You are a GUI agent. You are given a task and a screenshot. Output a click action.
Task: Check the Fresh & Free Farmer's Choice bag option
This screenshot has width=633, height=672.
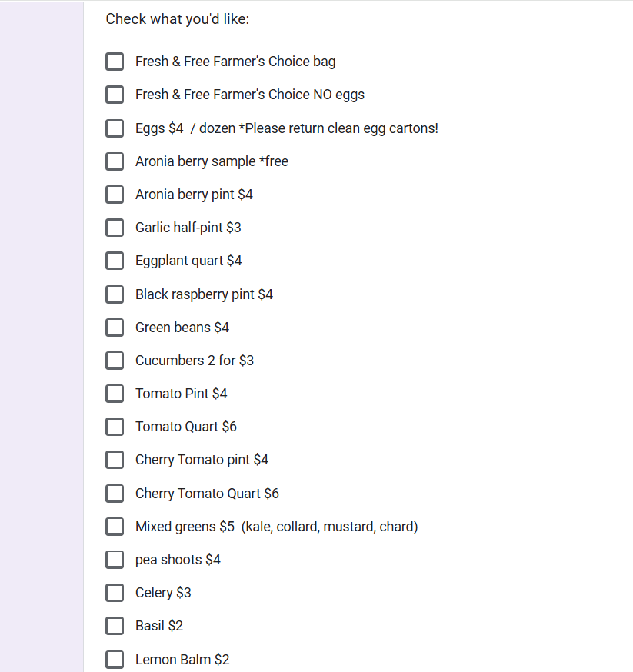[115, 62]
